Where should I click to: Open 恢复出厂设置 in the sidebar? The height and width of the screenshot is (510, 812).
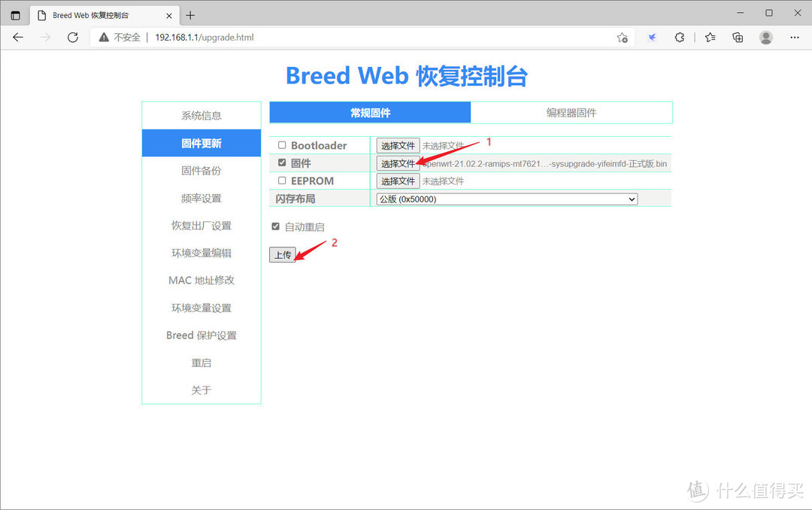point(201,225)
